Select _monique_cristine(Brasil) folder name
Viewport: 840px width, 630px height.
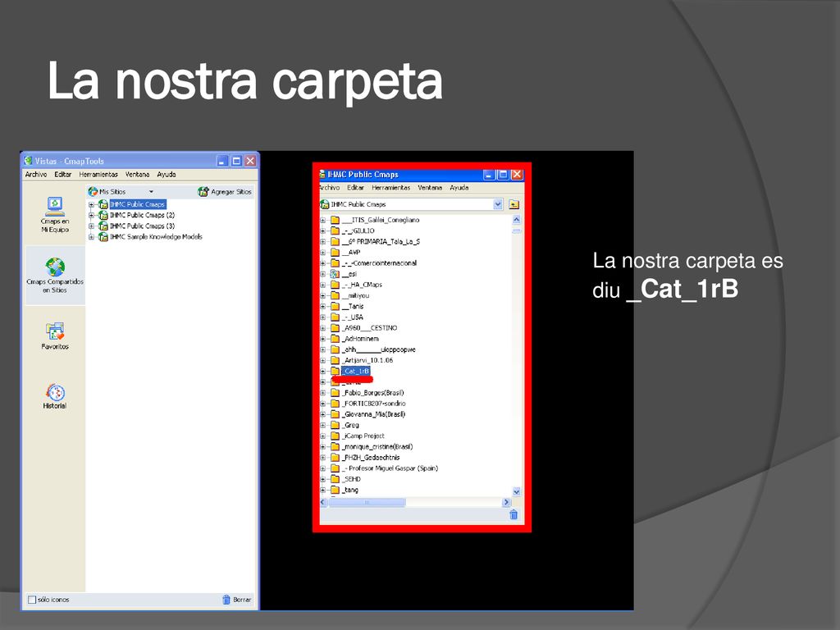point(377,446)
